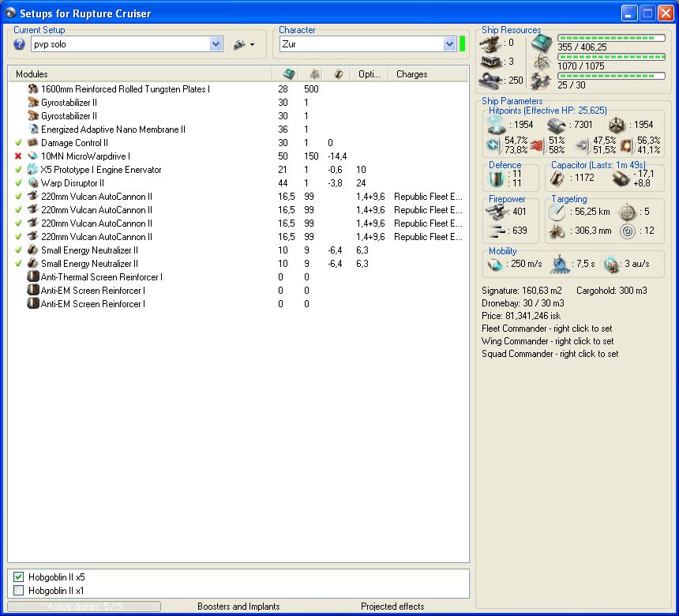Viewport: 679px width, 616px height.
Task: Select 1600mm Reinforced Rolled Tungsten Plates I icon
Action: [x=33, y=88]
